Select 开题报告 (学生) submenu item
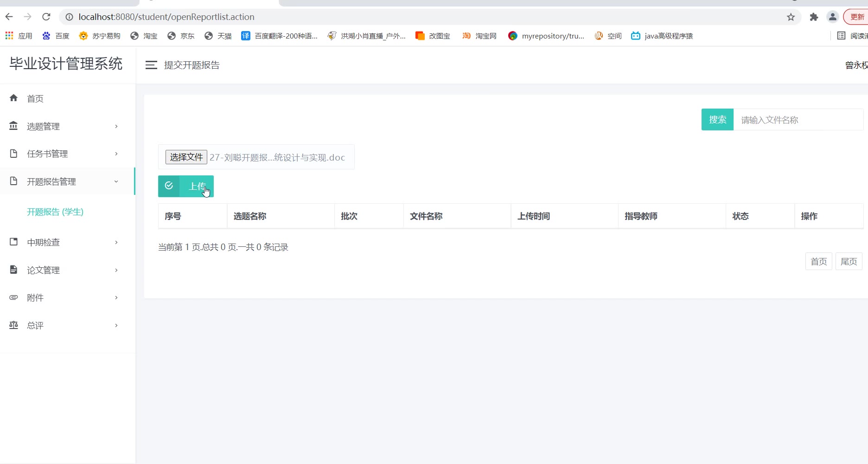The image size is (868, 464). point(55,212)
